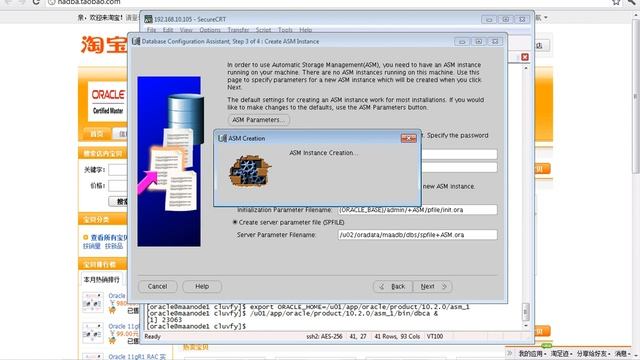
Task: Focus the Server Parameter Filename field
Action: (418, 235)
